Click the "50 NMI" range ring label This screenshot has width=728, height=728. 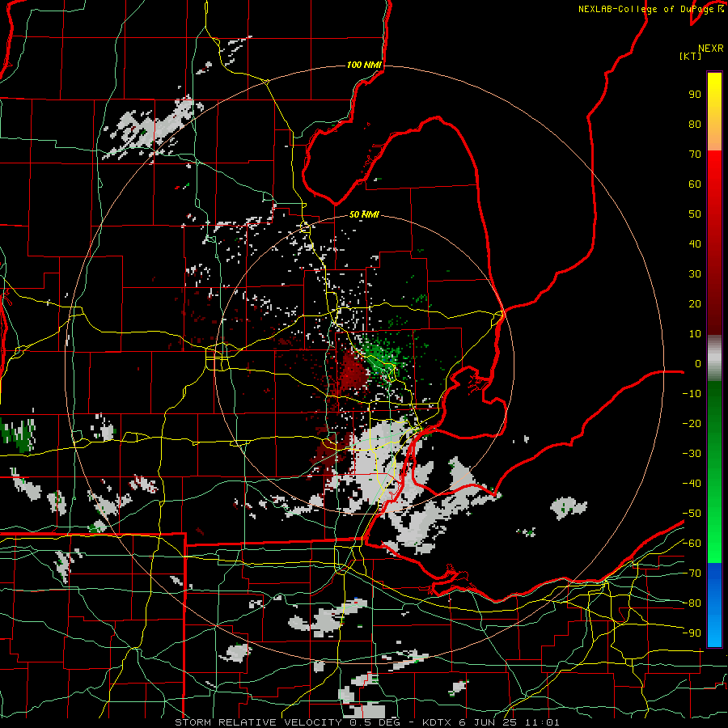[x=364, y=214]
